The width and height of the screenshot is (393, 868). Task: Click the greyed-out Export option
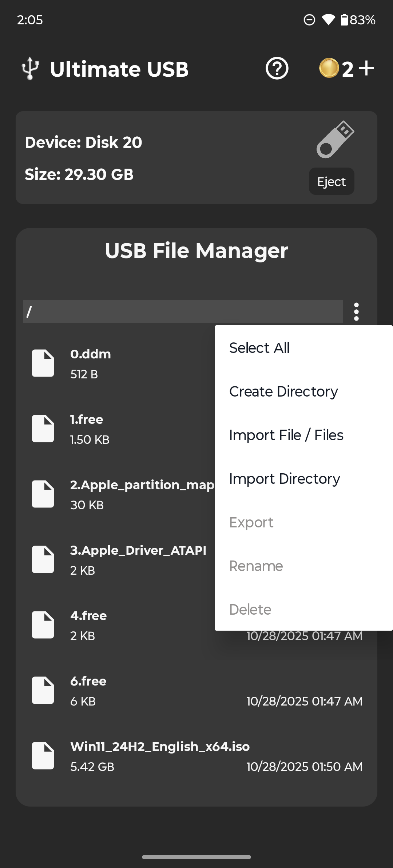click(x=251, y=522)
